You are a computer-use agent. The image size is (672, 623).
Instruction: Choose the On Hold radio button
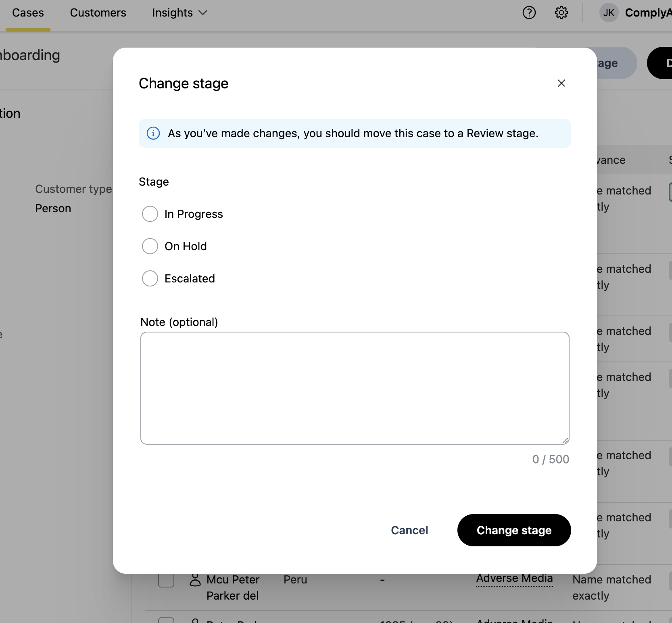[150, 246]
